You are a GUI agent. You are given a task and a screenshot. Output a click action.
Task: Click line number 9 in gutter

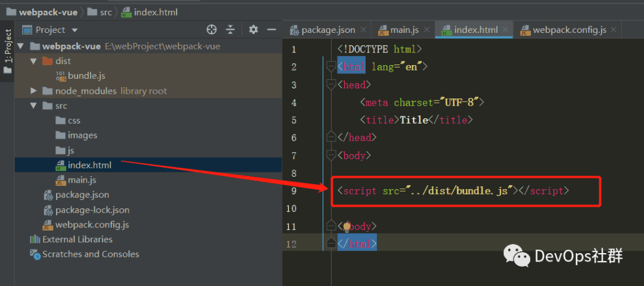(x=293, y=191)
